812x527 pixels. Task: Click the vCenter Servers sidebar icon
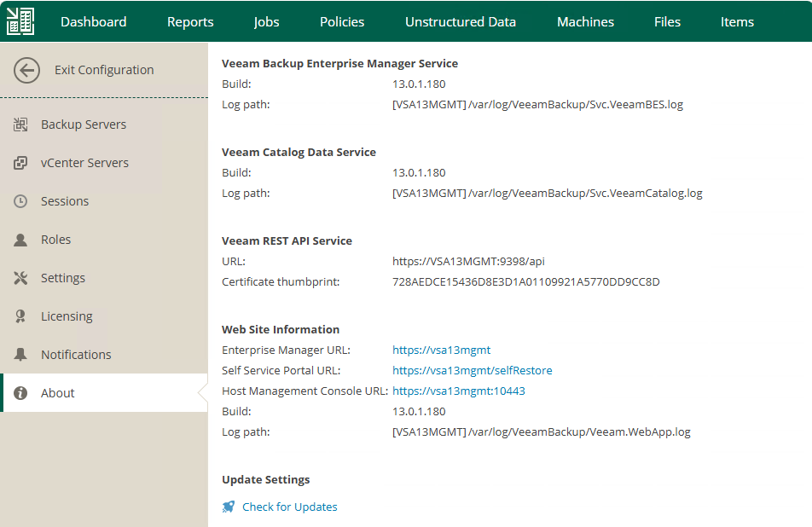click(21, 163)
